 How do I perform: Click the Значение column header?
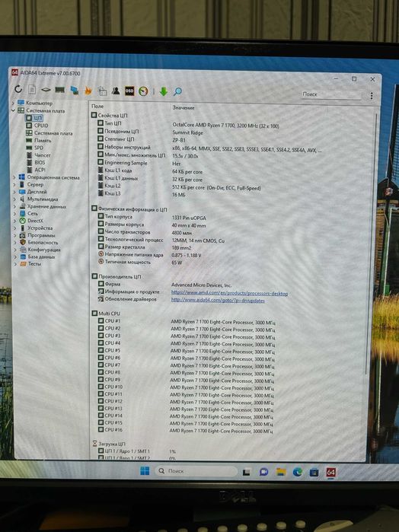pyautogui.click(x=184, y=108)
